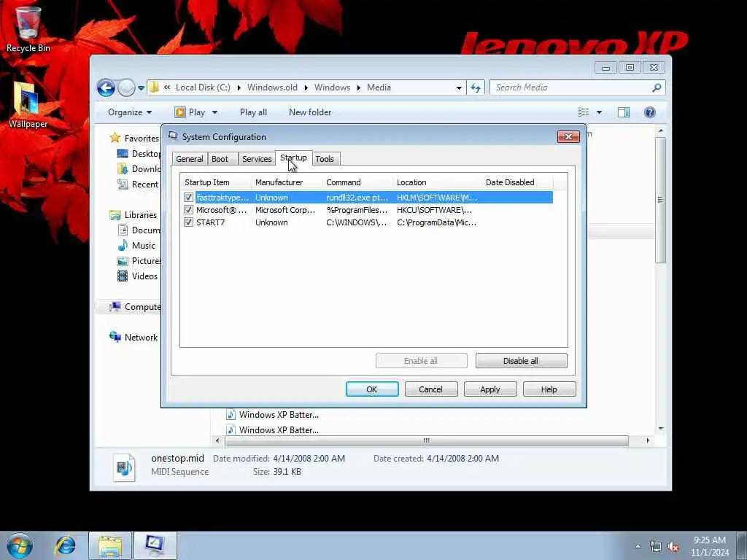Screen dimensions: 747x560
Task: Click the Explorer horizontal scrollbar thumb
Action: [x=427, y=440]
